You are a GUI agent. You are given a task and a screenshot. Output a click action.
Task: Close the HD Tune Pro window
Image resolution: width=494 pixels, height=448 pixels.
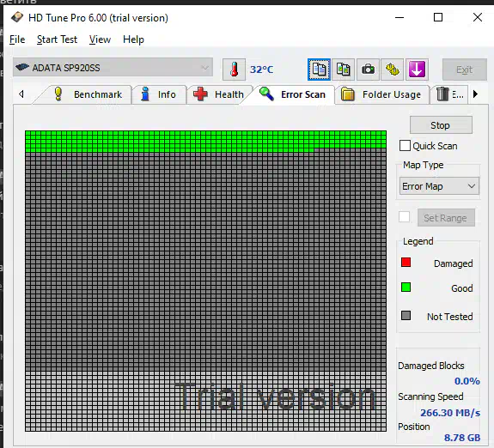click(478, 17)
